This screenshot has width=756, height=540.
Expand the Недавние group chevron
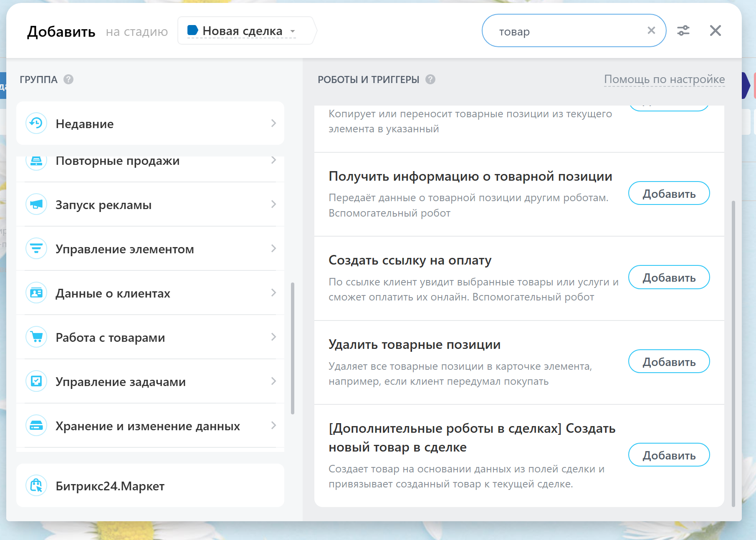click(x=273, y=123)
